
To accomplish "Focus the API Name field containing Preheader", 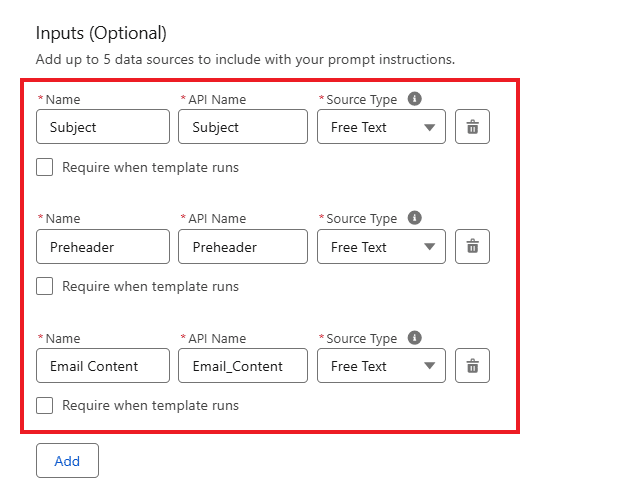I will [x=243, y=246].
